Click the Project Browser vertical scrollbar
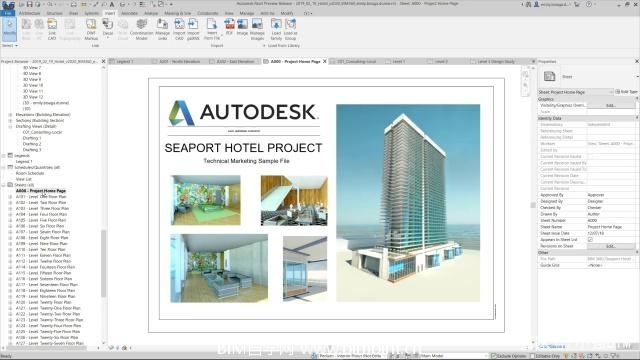 tap(103, 263)
